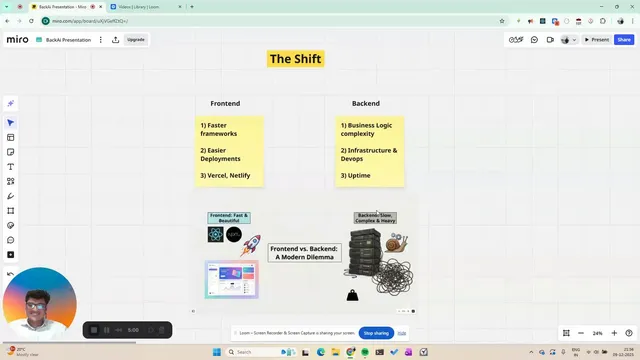
Task: Reload the browser page
Action: click(31, 21)
